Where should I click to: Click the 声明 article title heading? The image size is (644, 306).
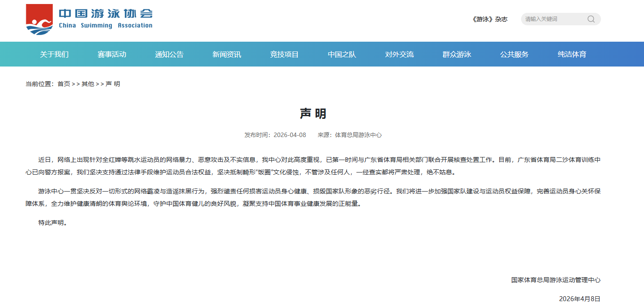[313, 114]
